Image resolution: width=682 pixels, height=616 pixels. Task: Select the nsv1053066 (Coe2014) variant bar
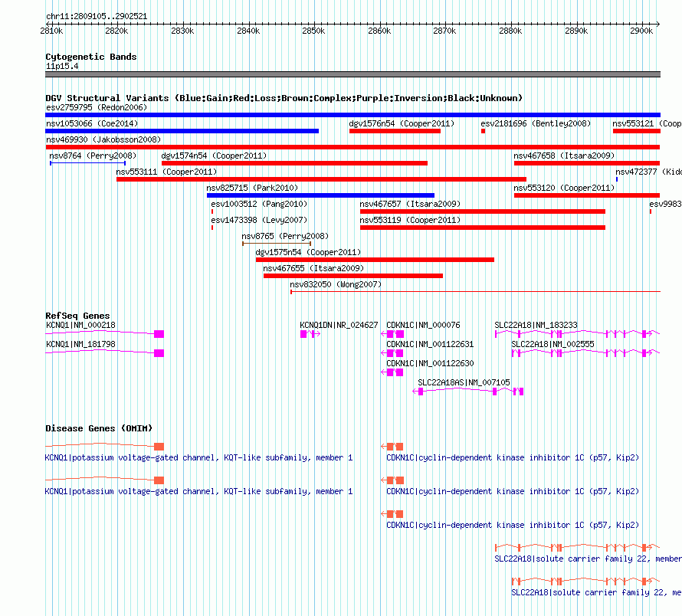182,131
